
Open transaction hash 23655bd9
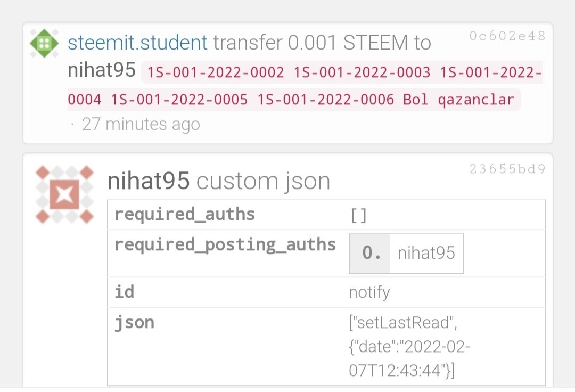pyautogui.click(x=507, y=169)
